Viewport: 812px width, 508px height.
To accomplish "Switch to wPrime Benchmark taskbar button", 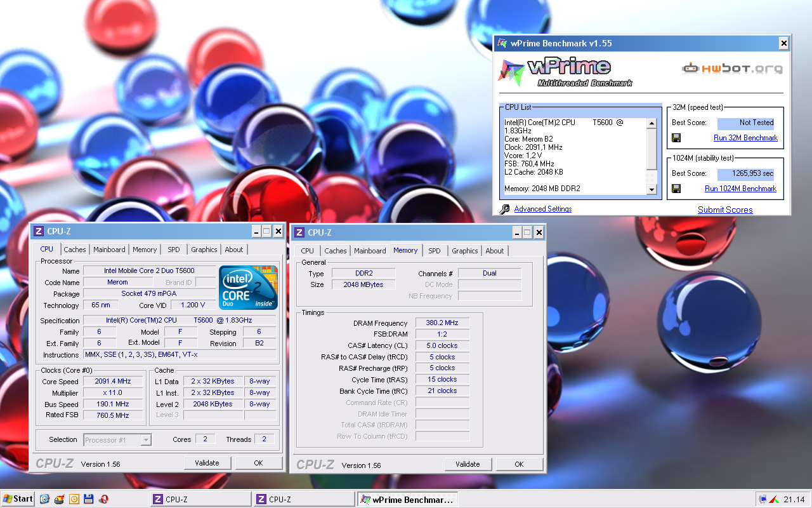I will (x=407, y=499).
